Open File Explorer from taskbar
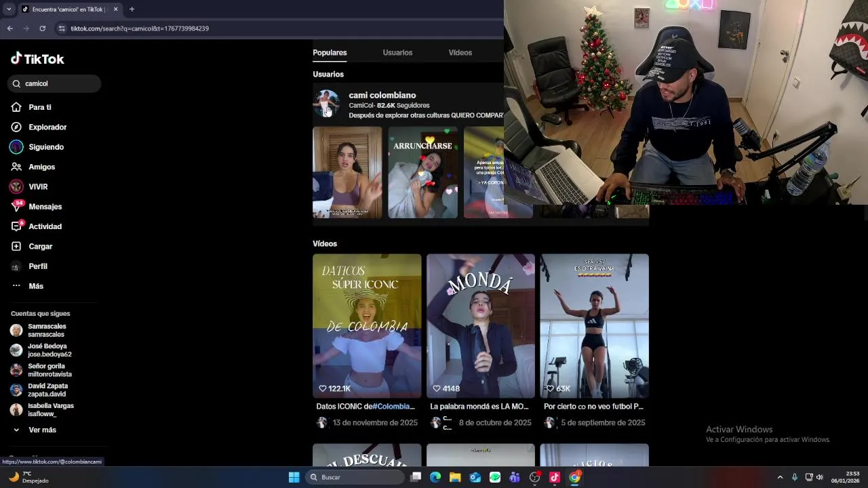Screen dimensions: 868x488 pos(455,477)
